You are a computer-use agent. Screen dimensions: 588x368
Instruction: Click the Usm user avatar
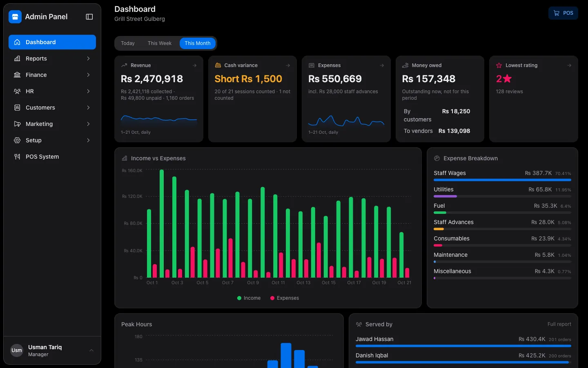pyautogui.click(x=17, y=350)
